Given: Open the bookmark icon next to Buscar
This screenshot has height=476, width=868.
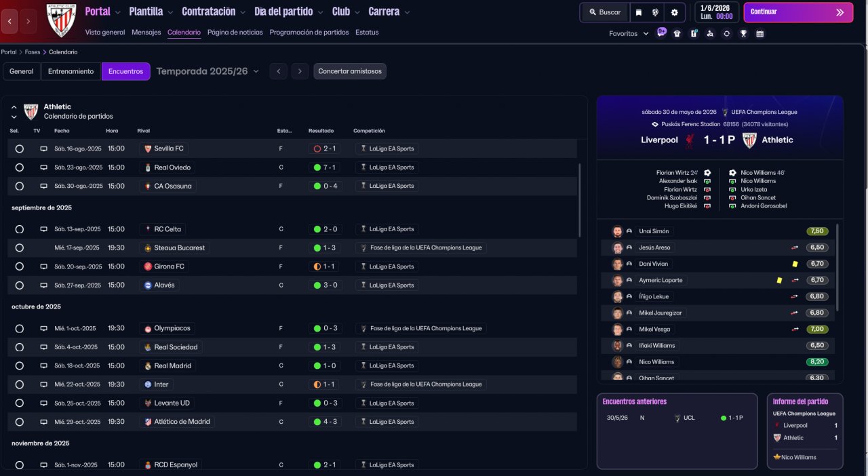Looking at the screenshot, I should [638, 12].
